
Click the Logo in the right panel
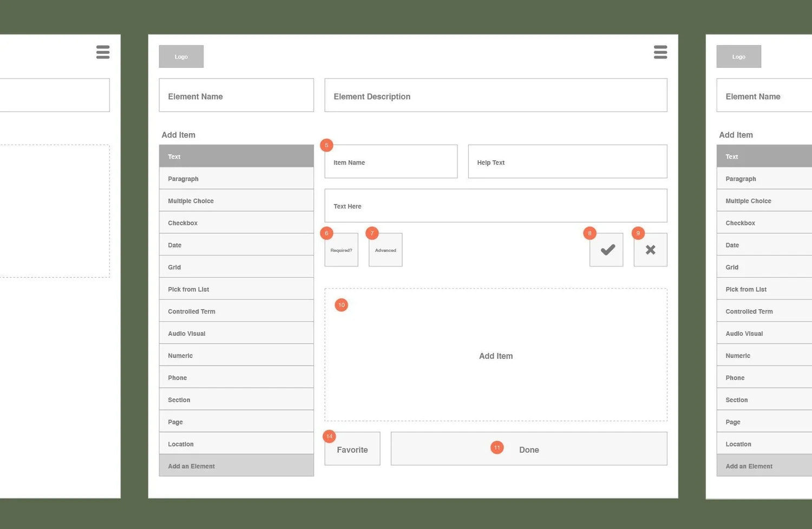click(x=739, y=56)
